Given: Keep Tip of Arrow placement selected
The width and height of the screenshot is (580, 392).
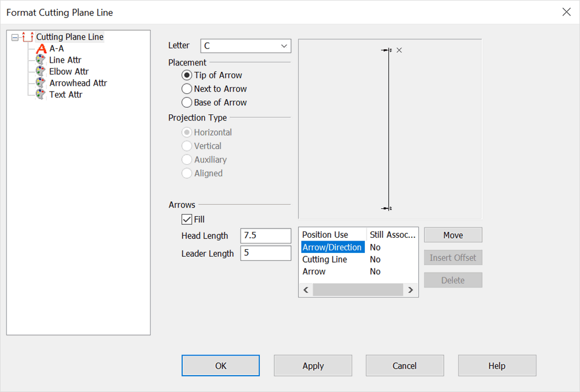Looking at the screenshot, I should 187,75.
